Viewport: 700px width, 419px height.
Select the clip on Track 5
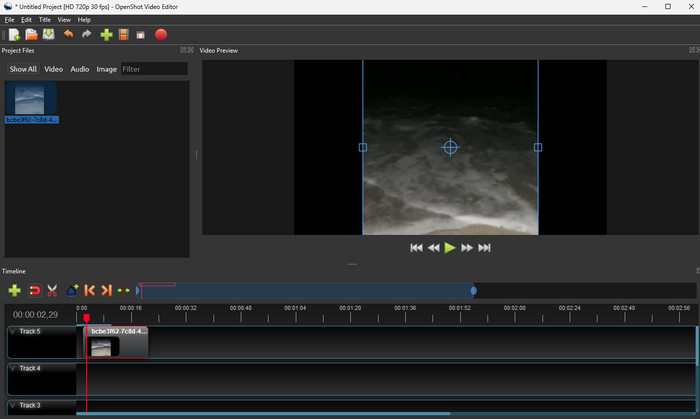117,342
